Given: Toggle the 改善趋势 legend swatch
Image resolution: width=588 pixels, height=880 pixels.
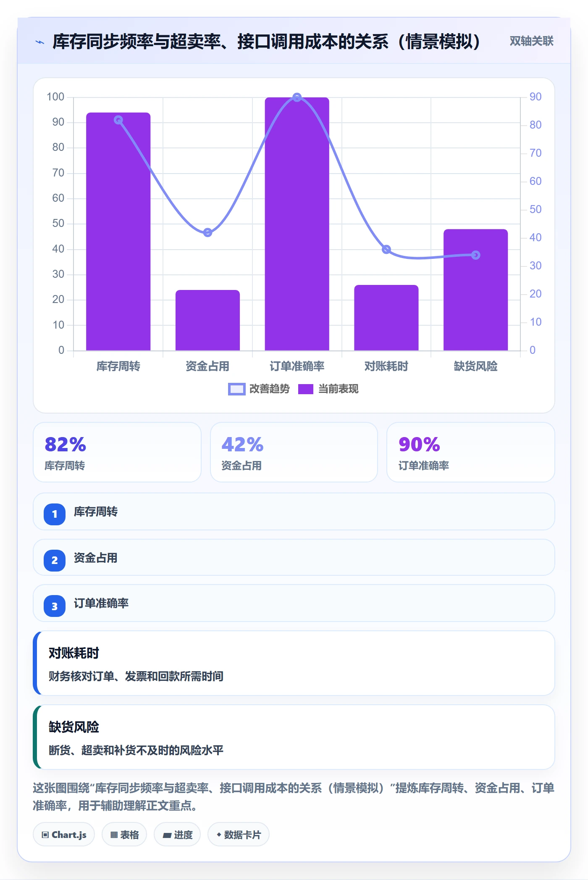Looking at the screenshot, I should tap(236, 389).
